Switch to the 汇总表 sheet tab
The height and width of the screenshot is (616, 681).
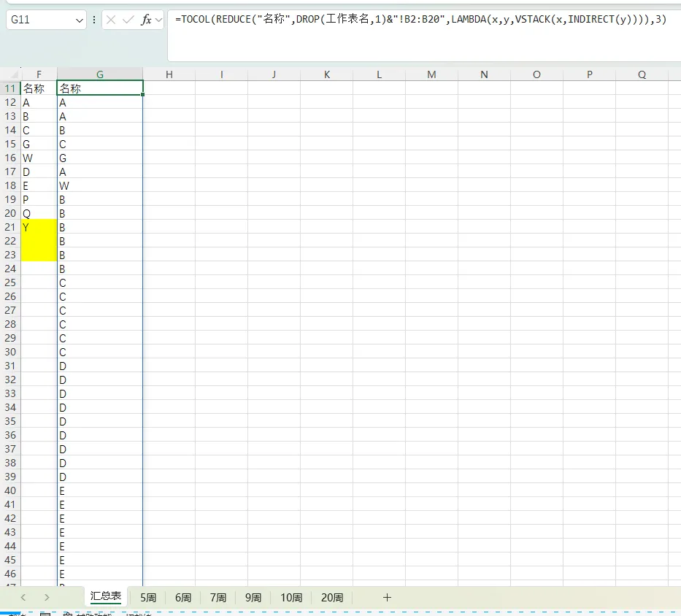tap(106, 596)
